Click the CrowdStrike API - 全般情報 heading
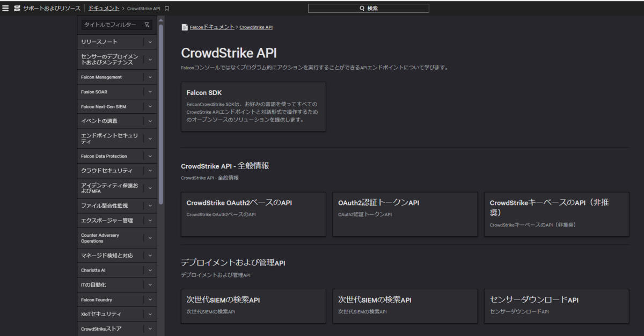Viewport: 644px width, 336px height. pyautogui.click(x=225, y=166)
